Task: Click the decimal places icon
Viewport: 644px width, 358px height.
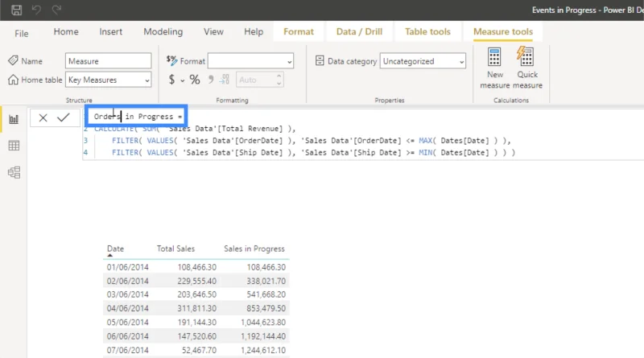Action: pos(225,79)
